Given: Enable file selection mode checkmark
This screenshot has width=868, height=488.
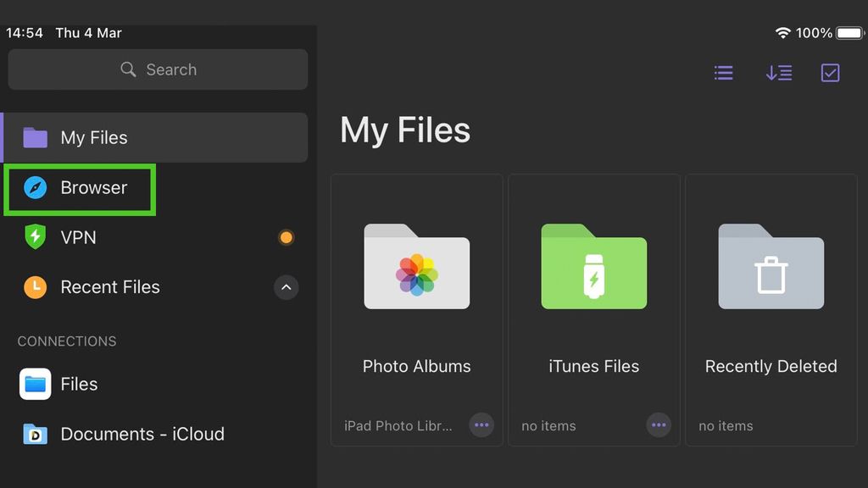Looking at the screenshot, I should [831, 73].
